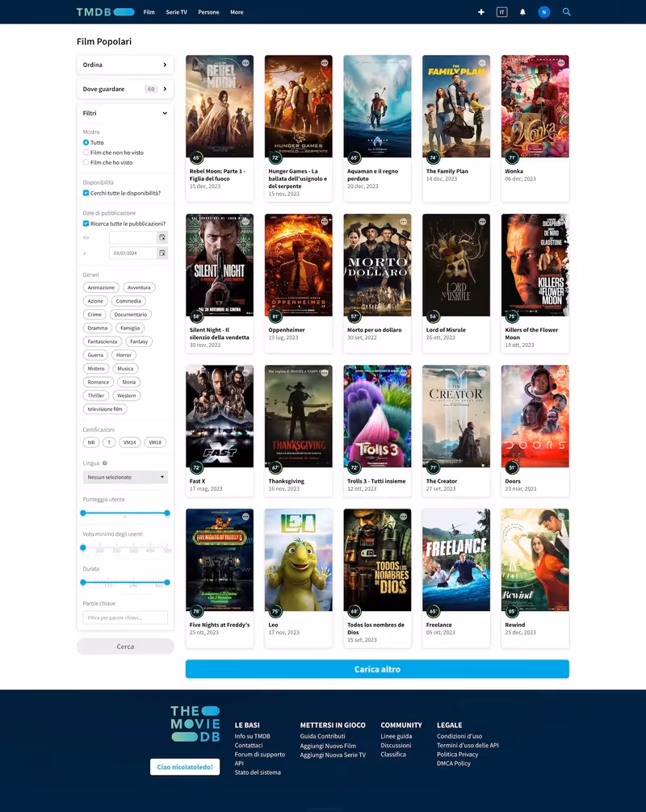Open the 'a' date calendar icon
Image resolution: width=646 pixels, height=812 pixels.
[x=162, y=253]
